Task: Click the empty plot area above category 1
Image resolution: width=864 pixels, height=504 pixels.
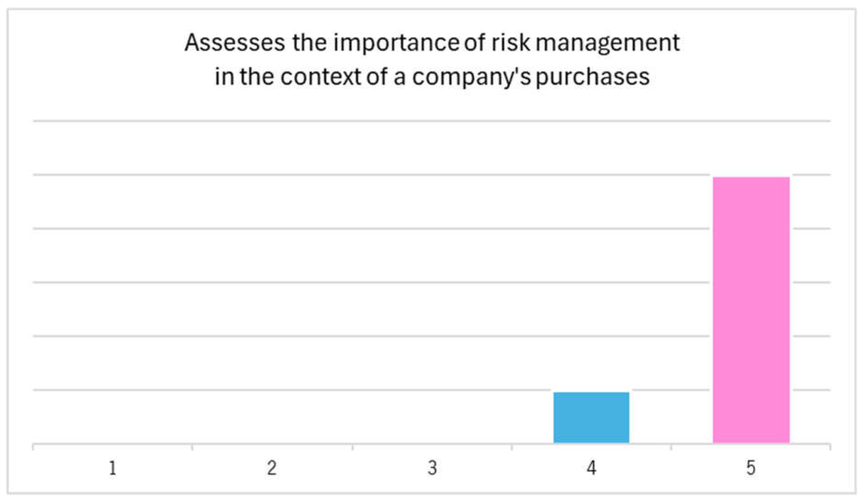Action: pyautogui.click(x=113, y=309)
